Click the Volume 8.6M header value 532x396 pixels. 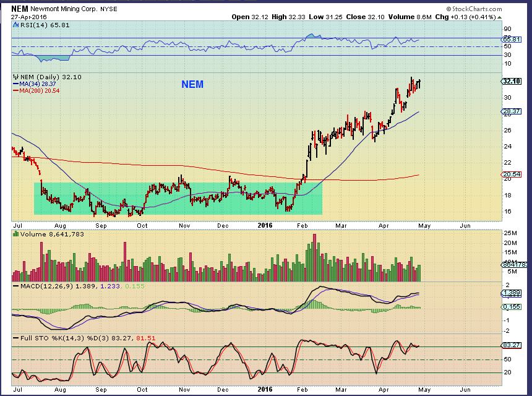pos(410,17)
